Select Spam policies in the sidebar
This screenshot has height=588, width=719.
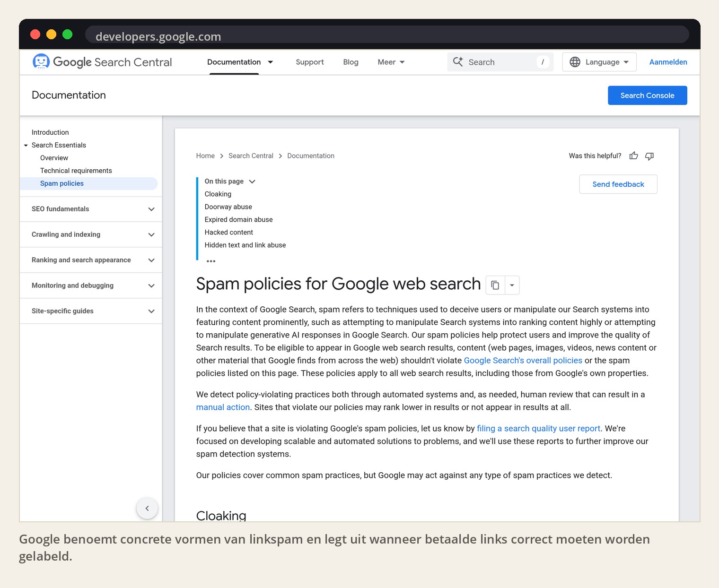(x=89, y=183)
